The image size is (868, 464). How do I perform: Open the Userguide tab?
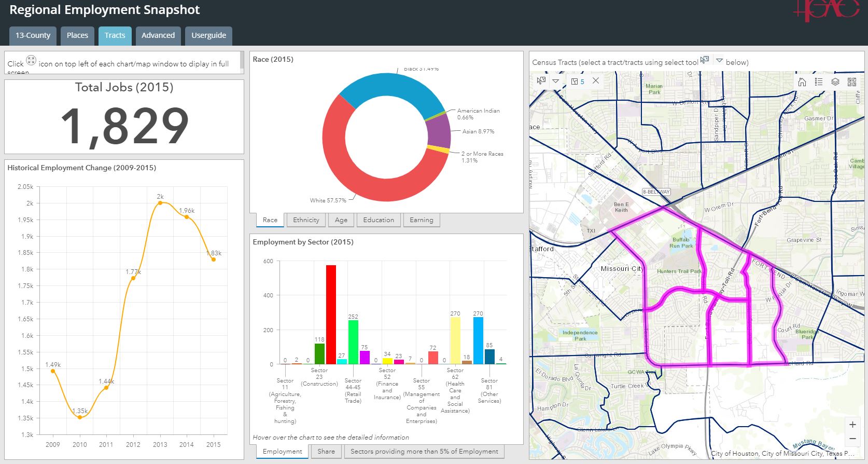pos(208,35)
